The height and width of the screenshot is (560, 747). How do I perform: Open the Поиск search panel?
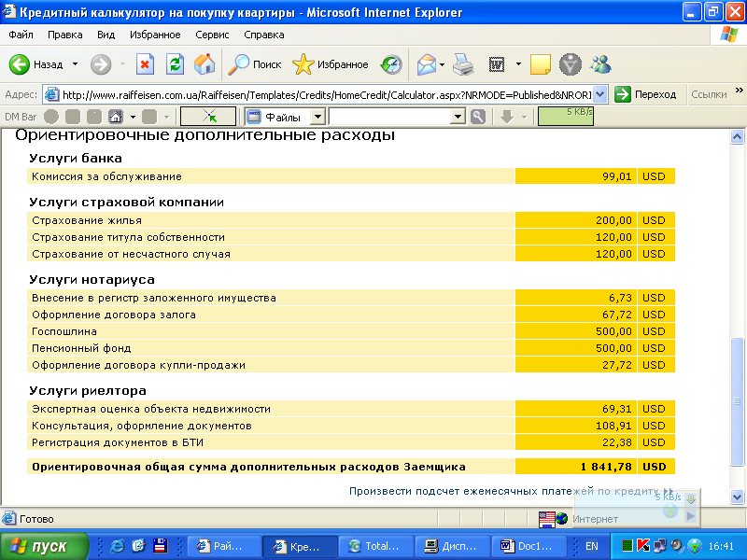pyautogui.click(x=256, y=64)
